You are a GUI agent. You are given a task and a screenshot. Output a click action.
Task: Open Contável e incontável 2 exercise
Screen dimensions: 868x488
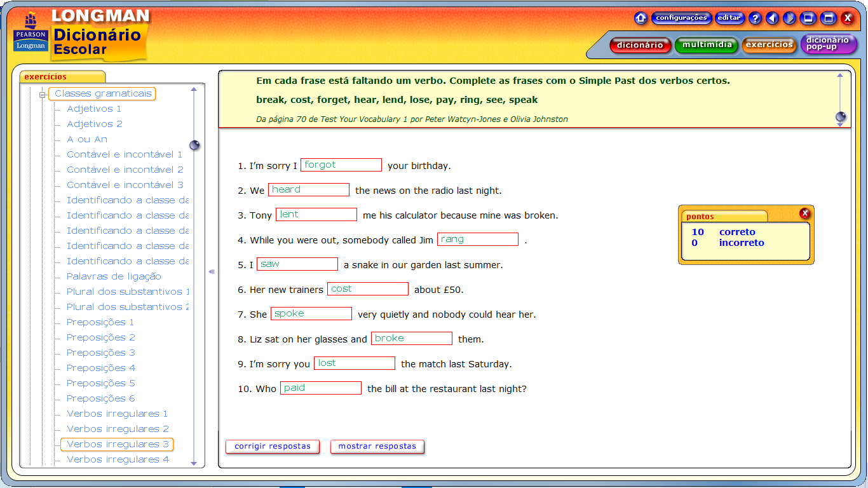(x=125, y=170)
